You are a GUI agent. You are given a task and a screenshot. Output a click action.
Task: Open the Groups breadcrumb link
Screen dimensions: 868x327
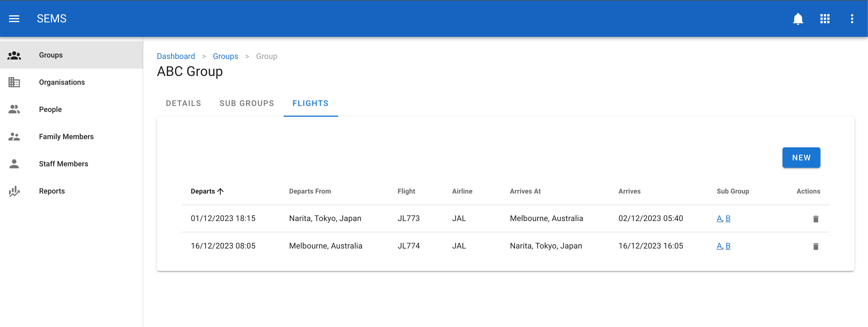tap(225, 56)
